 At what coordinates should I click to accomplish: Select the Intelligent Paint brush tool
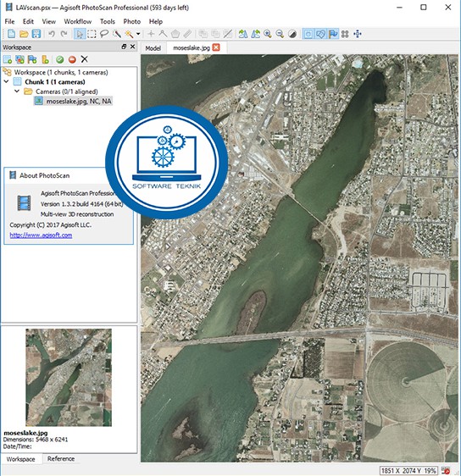tap(117, 34)
